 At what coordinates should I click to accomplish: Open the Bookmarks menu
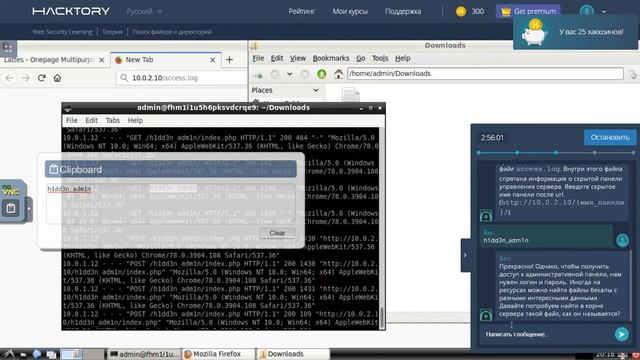tap(331, 58)
